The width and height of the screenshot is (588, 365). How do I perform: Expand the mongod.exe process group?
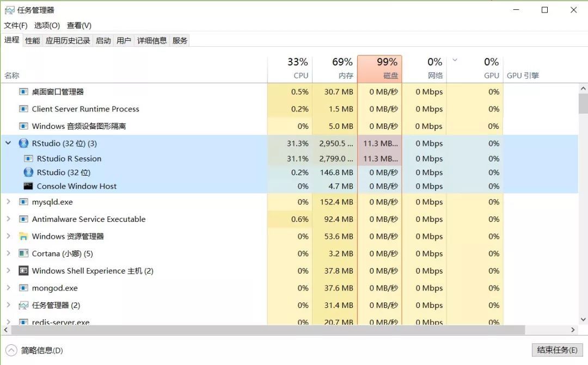pyautogui.click(x=8, y=288)
